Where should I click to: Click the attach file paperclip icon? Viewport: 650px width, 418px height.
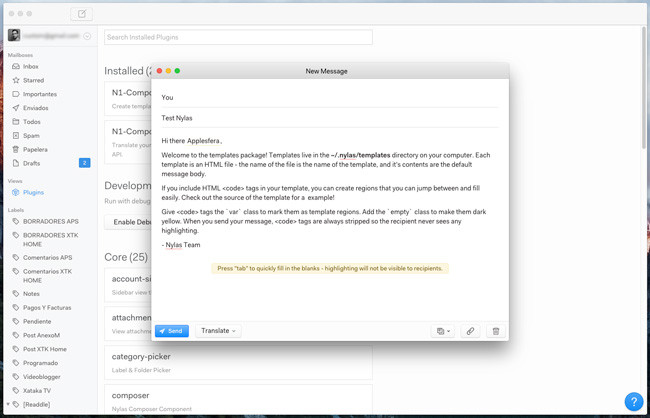[470, 331]
